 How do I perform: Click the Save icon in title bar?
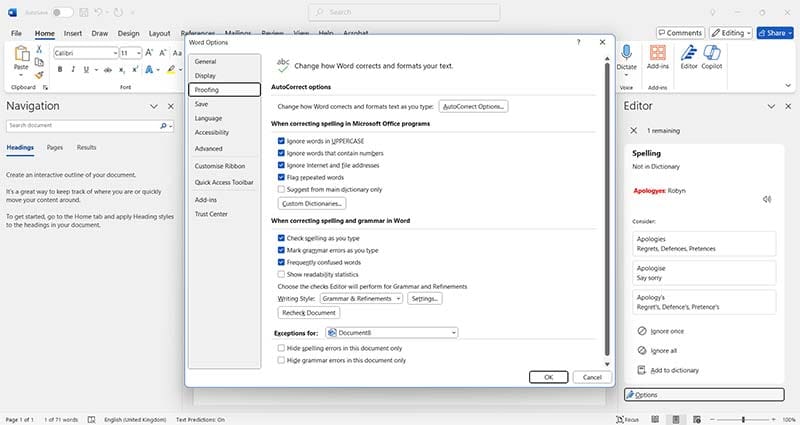(84, 12)
